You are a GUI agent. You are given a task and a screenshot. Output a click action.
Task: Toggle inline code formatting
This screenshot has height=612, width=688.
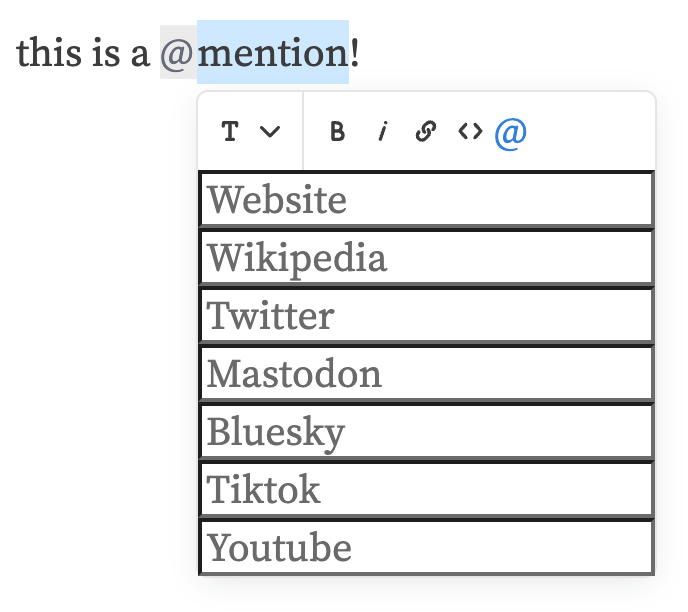(x=470, y=132)
